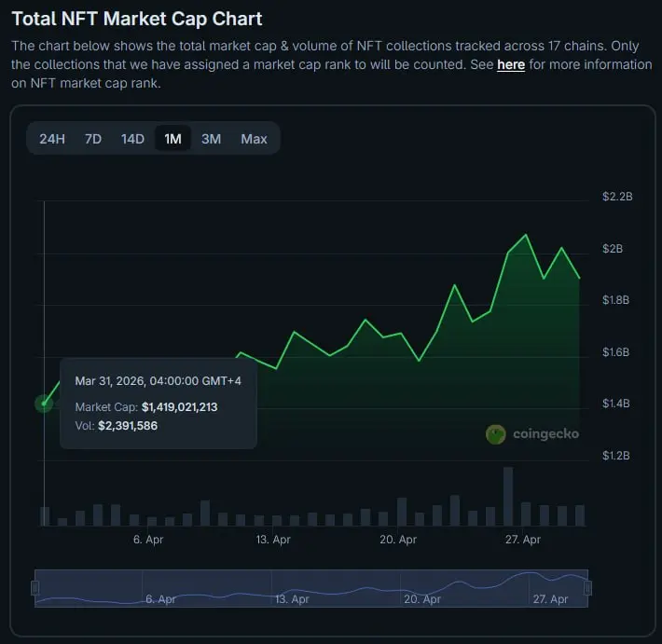Open the "here" link about market cap rank

[x=511, y=64]
